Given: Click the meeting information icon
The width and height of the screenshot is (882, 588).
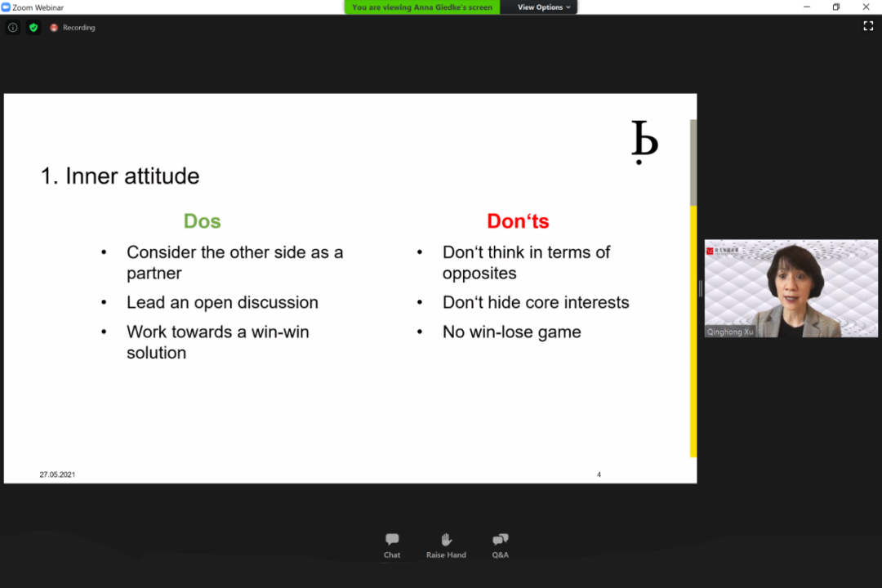Looking at the screenshot, I should point(12,27).
